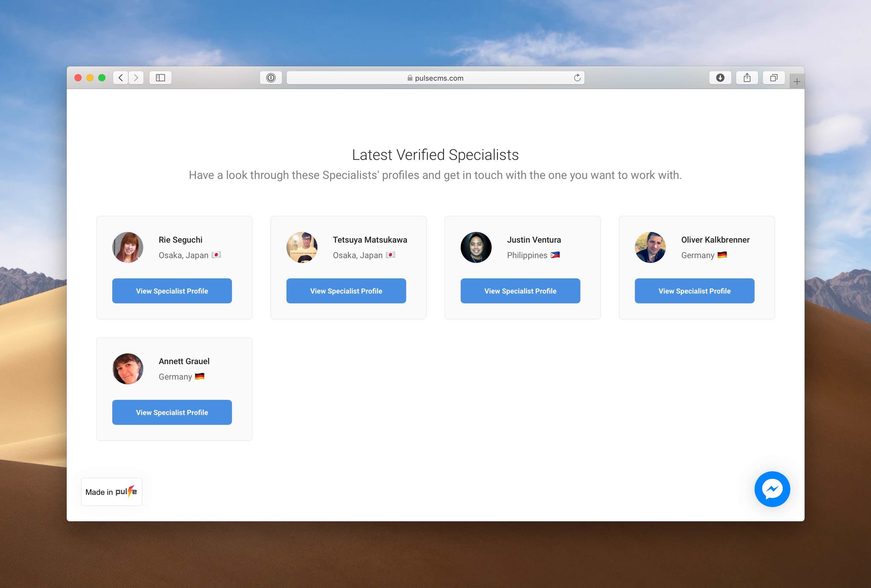This screenshot has height=588, width=871.
Task: Click the Latest Verified Specialists heading
Action: click(x=435, y=155)
